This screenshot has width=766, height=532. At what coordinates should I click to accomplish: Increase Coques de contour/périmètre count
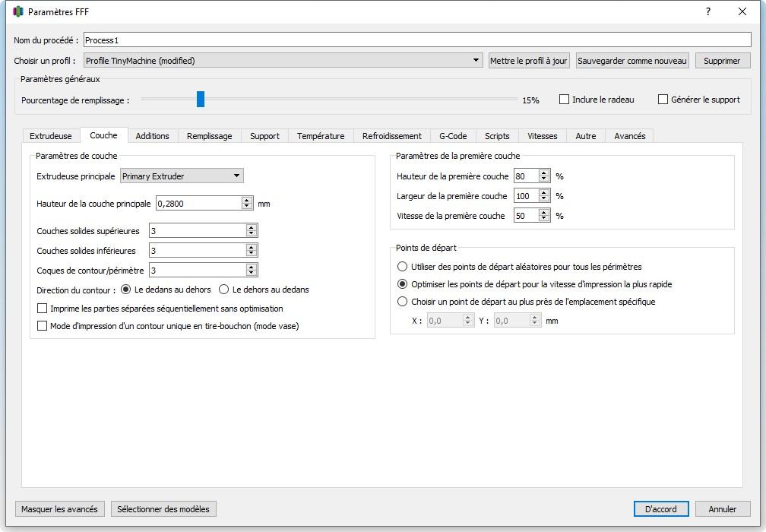click(251, 268)
